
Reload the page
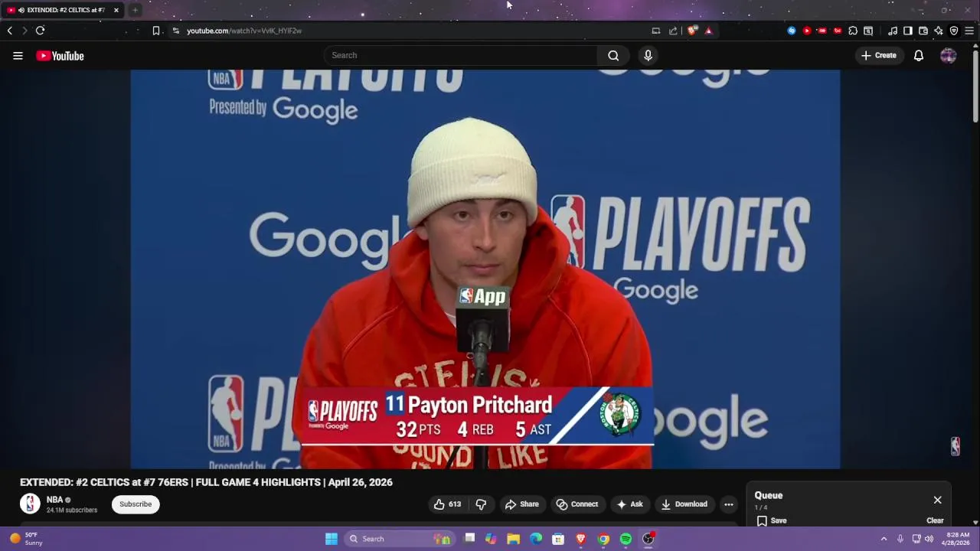pos(40,31)
